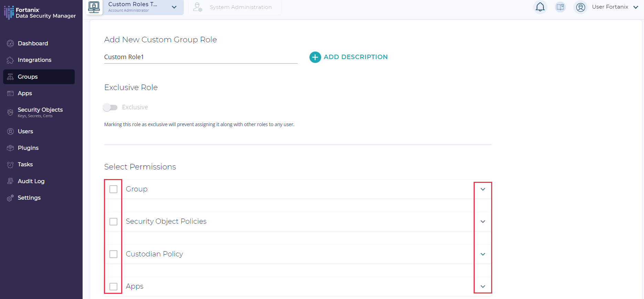The image size is (644, 299).
Task: Check the Group permissions checkbox
Action: coord(113,189)
